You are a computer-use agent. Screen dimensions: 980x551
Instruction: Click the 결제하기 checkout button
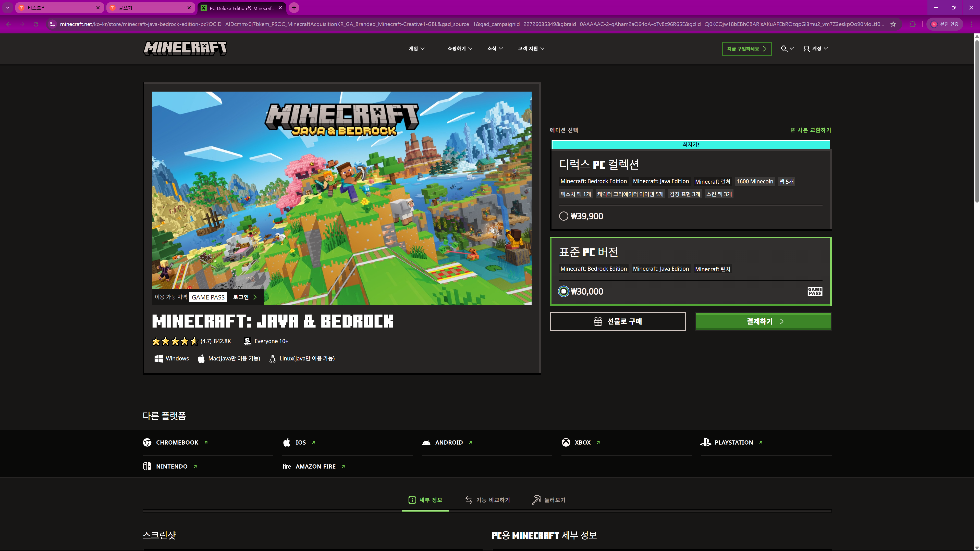coord(763,321)
